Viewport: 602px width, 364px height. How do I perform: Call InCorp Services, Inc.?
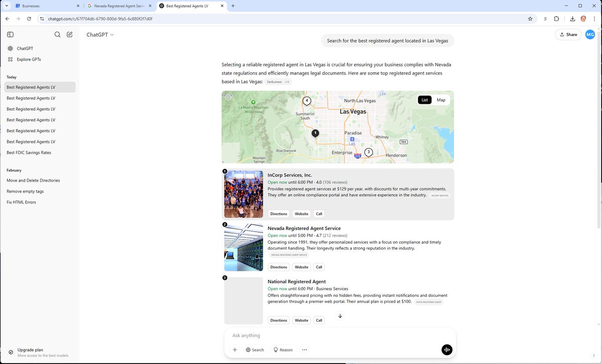click(x=319, y=214)
